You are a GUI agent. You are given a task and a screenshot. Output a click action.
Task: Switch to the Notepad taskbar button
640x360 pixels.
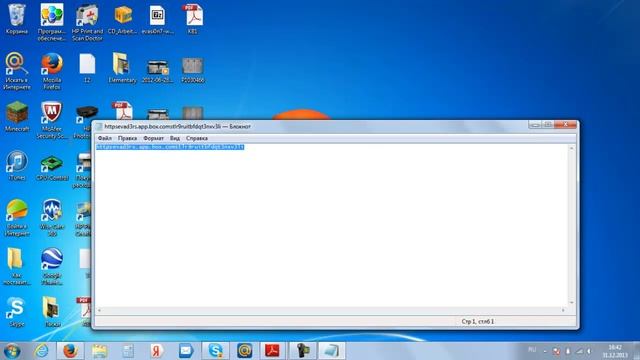click(331, 351)
